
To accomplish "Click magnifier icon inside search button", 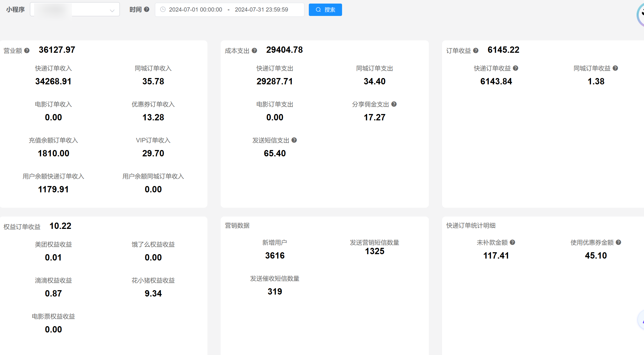I will click(x=318, y=9).
